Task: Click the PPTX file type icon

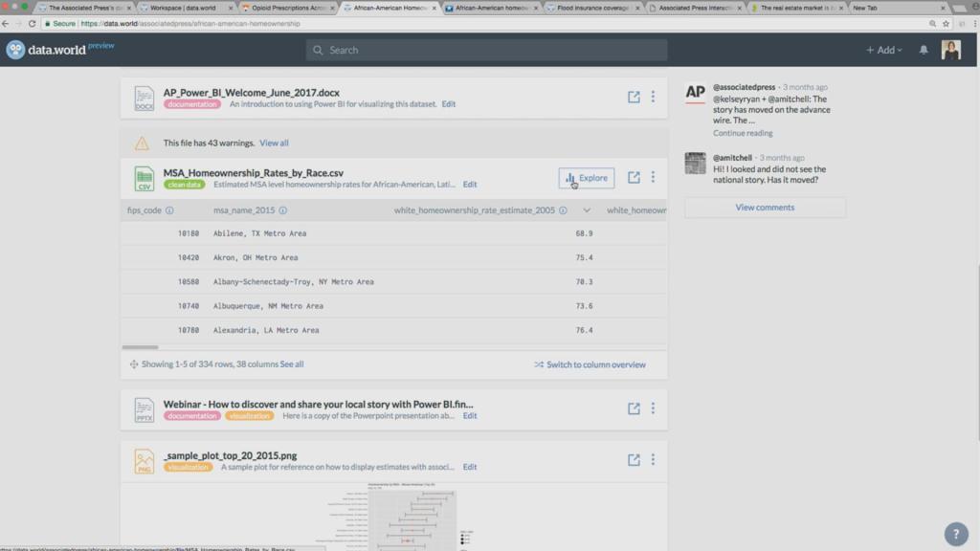Action: pyautogui.click(x=144, y=409)
